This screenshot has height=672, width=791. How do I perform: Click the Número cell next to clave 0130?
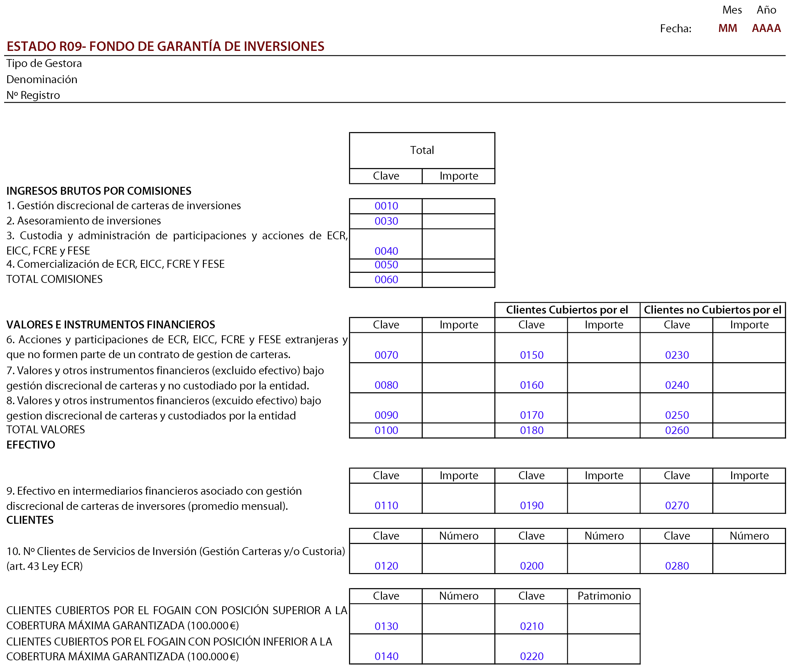[x=458, y=619]
